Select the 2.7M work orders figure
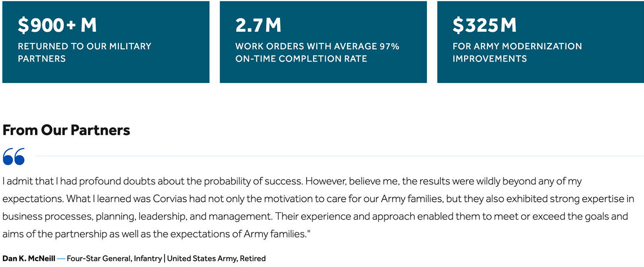 pyautogui.click(x=258, y=25)
